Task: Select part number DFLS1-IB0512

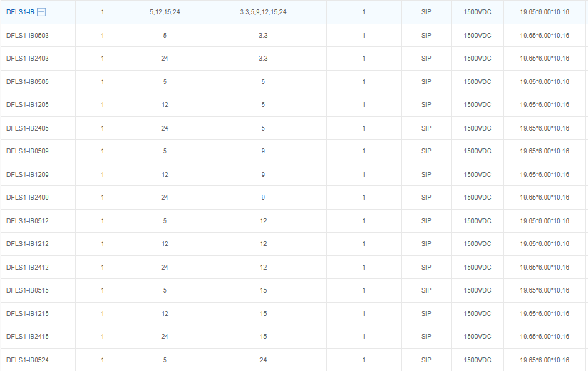Action: [27, 220]
